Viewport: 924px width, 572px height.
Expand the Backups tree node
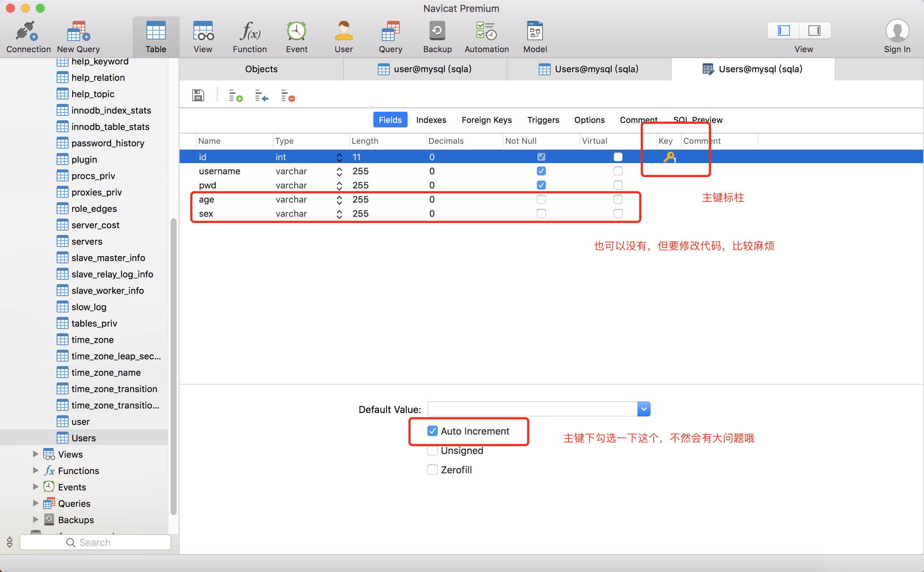pos(35,519)
